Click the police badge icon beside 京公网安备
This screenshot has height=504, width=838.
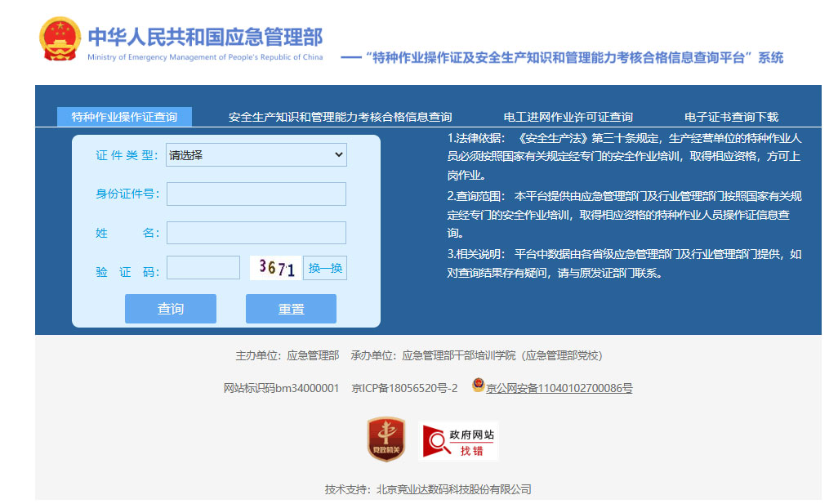pos(479,385)
